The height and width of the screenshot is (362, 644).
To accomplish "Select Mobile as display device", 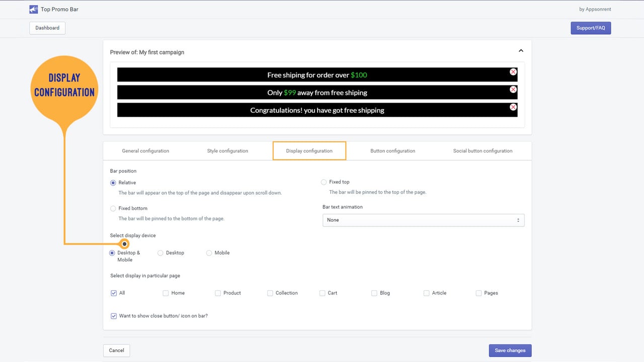I will click(209, 253).
